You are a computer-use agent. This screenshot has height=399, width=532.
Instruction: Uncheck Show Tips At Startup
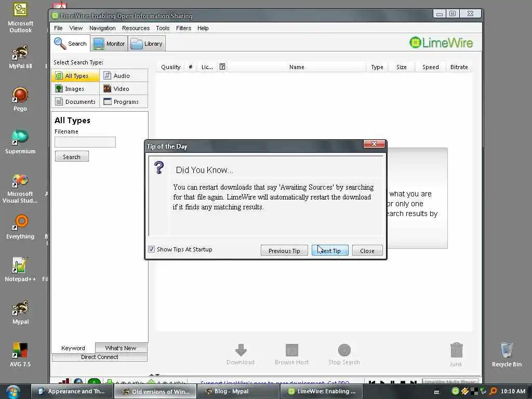point(151,249)
